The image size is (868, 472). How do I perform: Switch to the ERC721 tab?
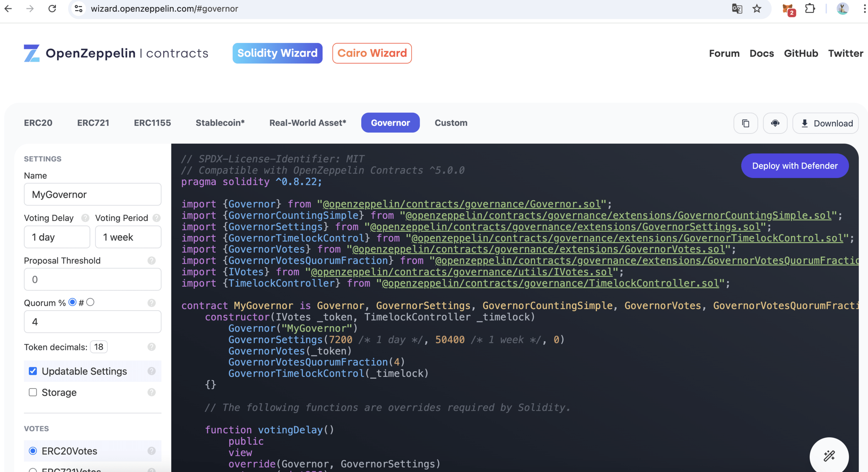click(x=93, y=123)
